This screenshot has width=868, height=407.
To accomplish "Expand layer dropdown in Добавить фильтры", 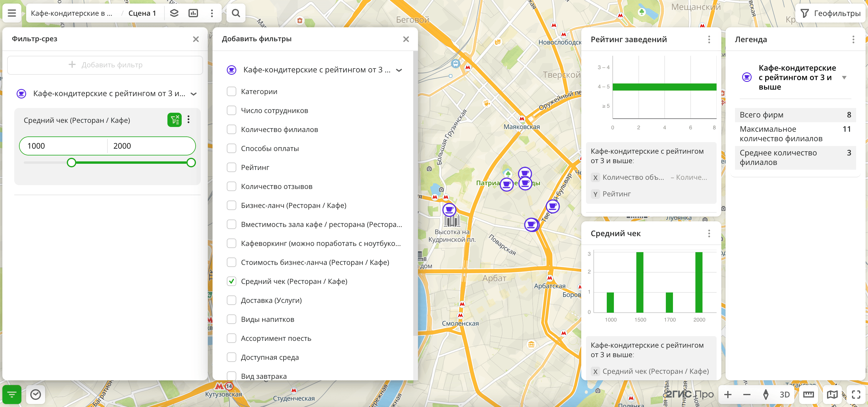I will click(399, 70).
